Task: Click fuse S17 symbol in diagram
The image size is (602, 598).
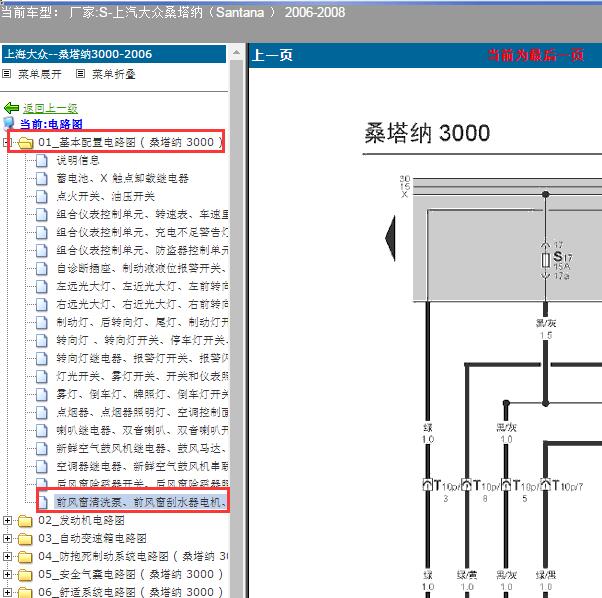Action: pos(546,260)
